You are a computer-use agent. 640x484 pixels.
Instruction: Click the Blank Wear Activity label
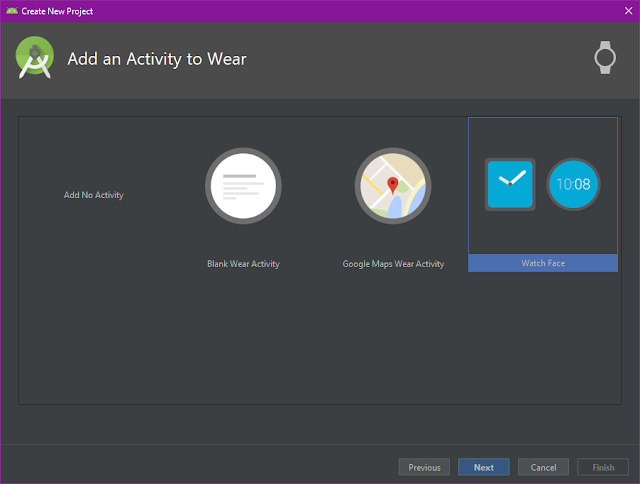click(243, 264)
